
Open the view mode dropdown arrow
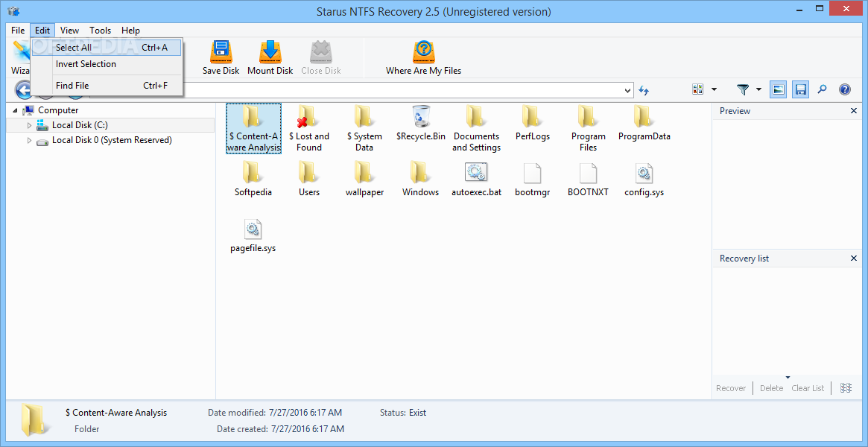click(714, 89)
